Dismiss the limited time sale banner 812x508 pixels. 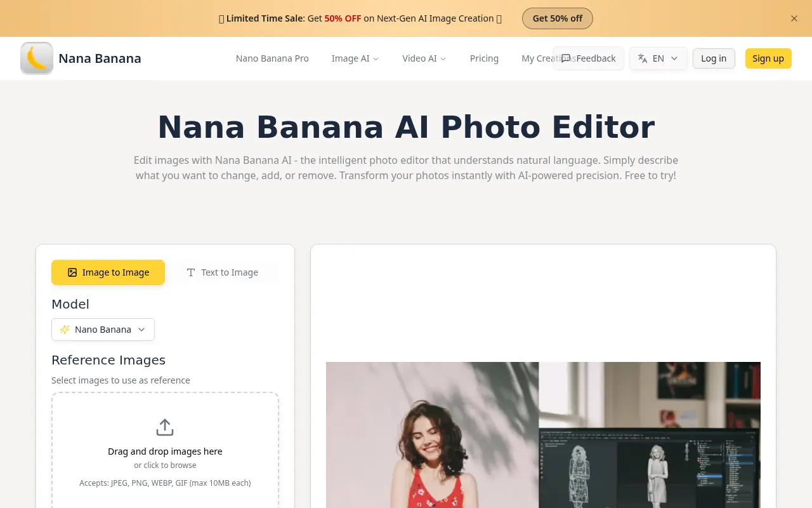coord(794,18)
